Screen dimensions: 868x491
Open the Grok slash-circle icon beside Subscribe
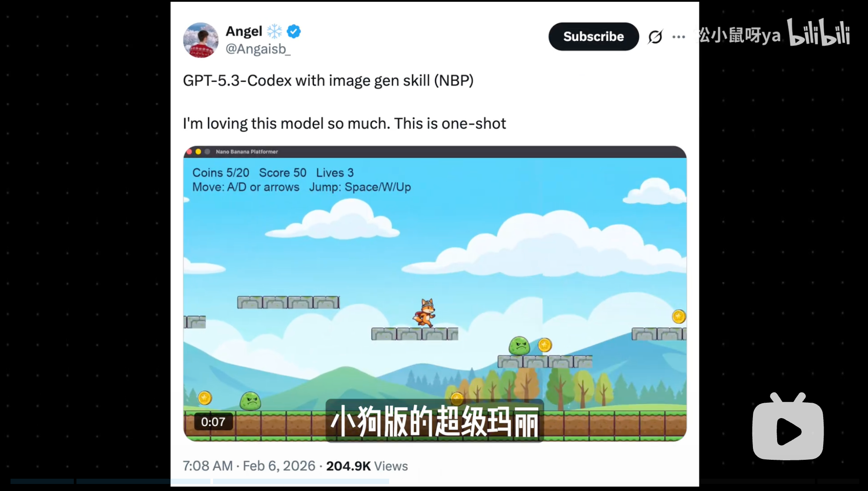click(655, 37)
